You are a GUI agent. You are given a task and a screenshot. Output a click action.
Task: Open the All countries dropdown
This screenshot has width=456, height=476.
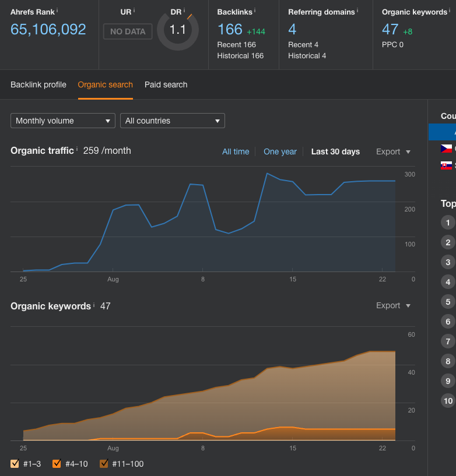173,121
